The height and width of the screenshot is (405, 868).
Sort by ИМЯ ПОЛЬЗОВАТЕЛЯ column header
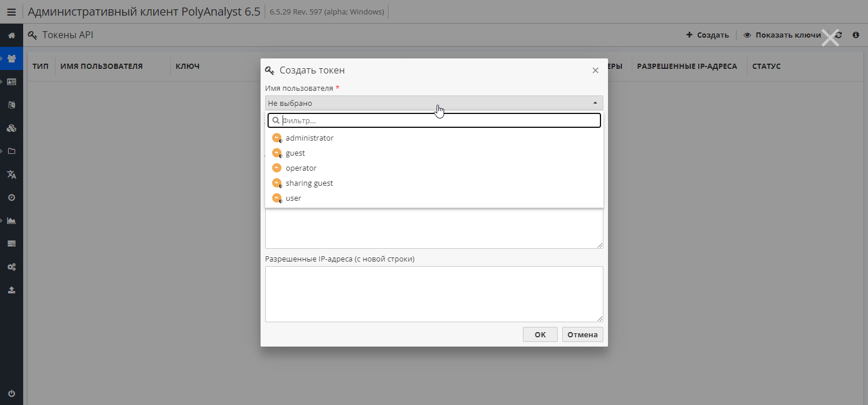pyautogui.click(x=101, y=67)
